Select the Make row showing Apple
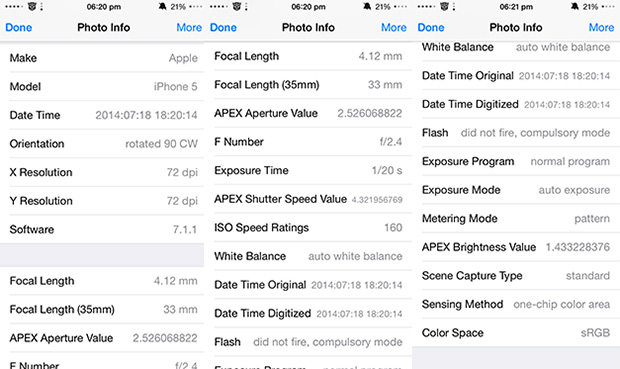Screen dimensions: 620x369 click(x=102, y=58)
